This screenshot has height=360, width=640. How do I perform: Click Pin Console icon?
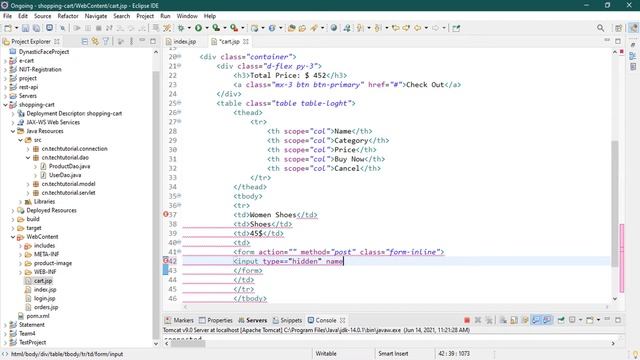pos(561,320)
